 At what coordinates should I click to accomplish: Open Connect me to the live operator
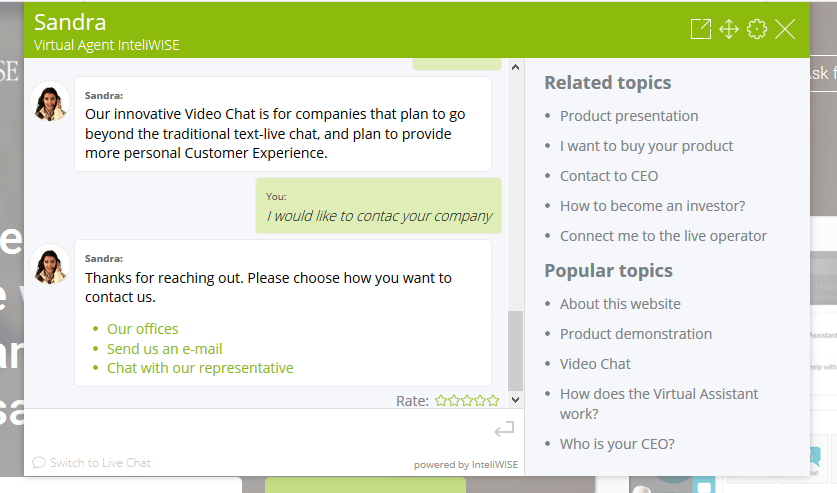[663, 236]
